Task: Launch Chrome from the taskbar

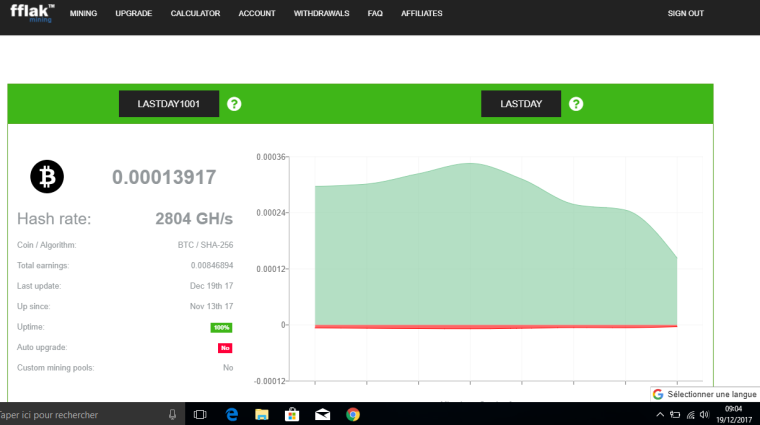Action: tap(353, 414)
